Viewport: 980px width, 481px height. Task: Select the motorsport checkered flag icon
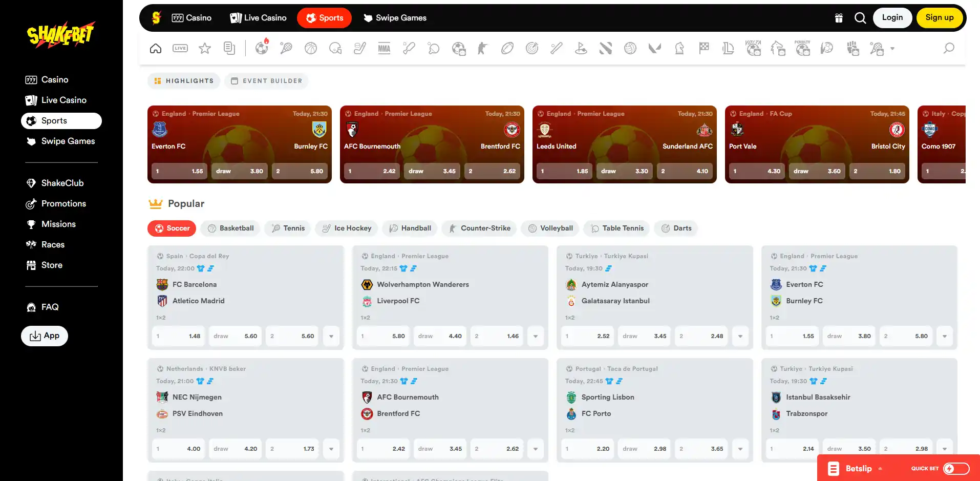pos(704,48)
